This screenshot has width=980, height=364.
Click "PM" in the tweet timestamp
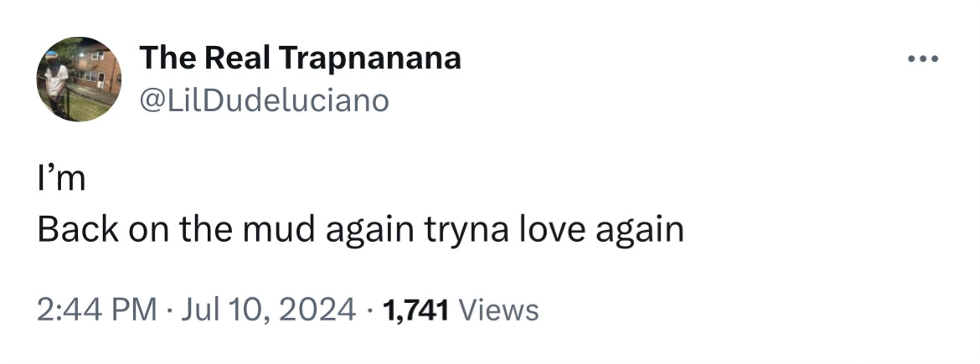point(135,310)
